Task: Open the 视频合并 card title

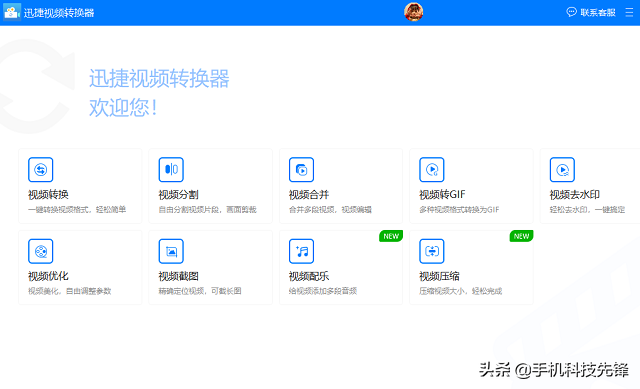Action: (309, 195)
